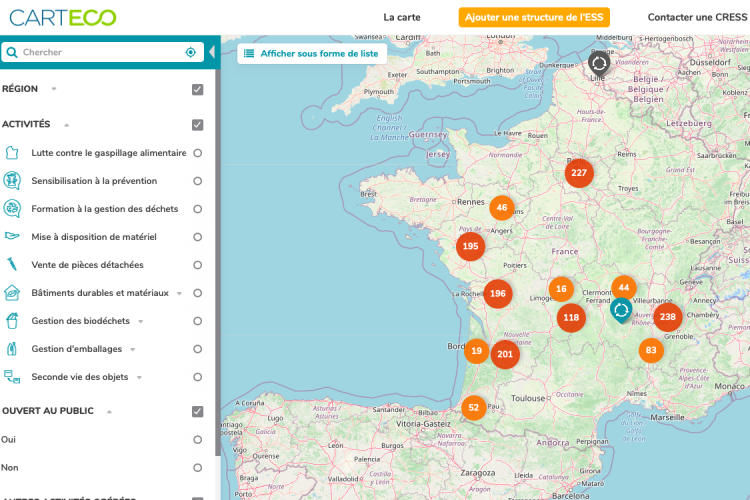The height and width of the screenshot is (500, 750).
Task: Click the list icon in Afficher sous forme de liste
Action: tap(249, 54)
